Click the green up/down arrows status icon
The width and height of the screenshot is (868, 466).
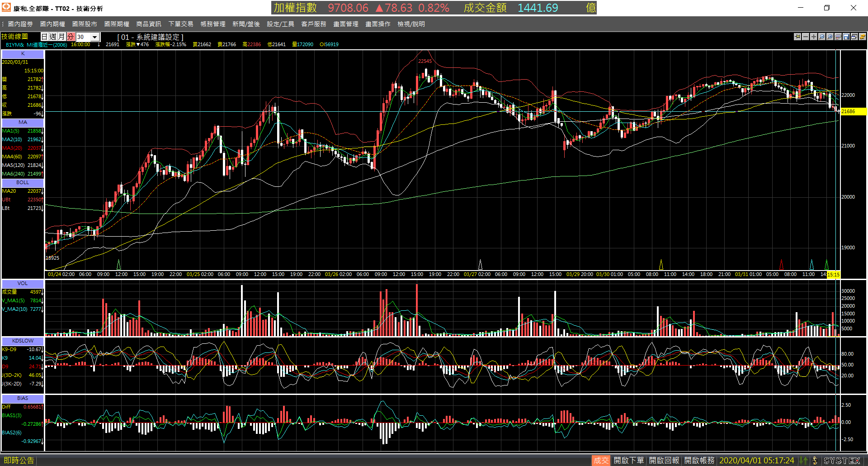[803, 460]
